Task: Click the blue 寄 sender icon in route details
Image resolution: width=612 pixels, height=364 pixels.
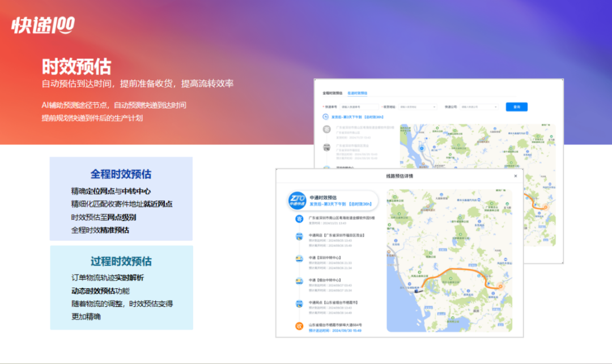Action: [x=299, y=219]
